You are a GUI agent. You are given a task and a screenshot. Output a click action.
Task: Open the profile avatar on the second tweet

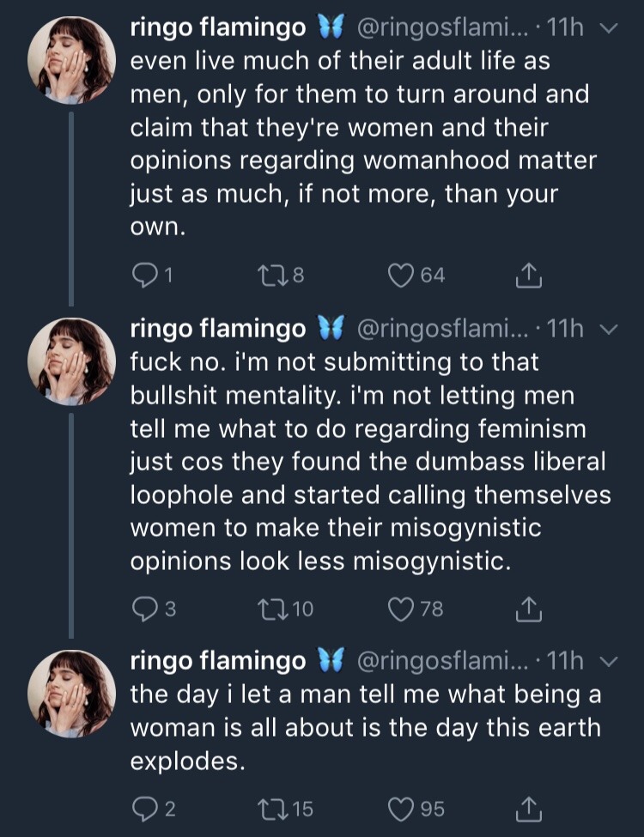(x=72, y=361)
